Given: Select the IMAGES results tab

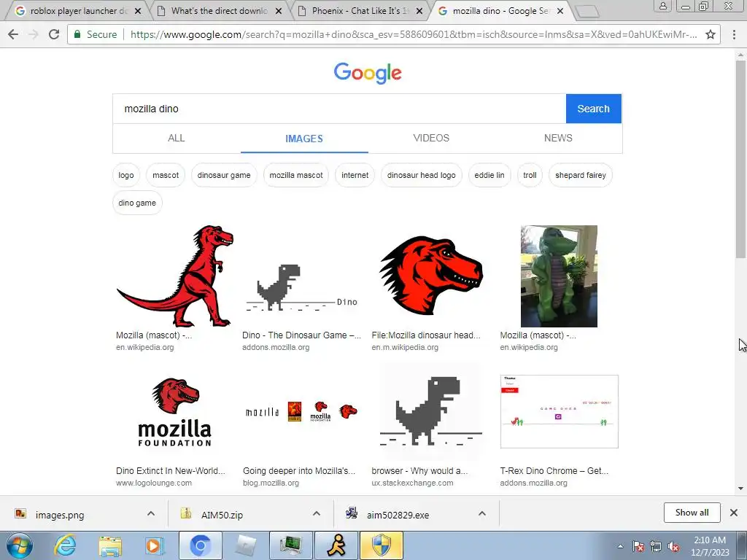Looking at the screenshot, I should pos(304,139).
